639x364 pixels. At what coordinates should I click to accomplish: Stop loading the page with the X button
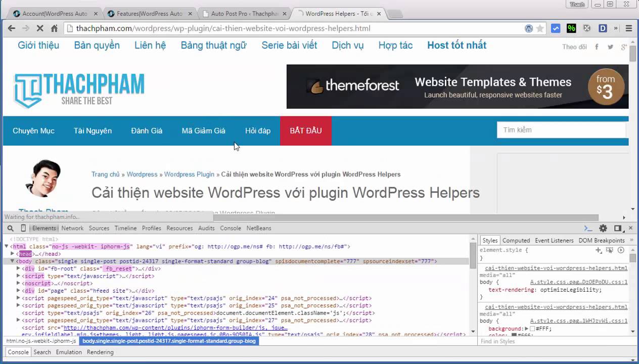(x=39, y=28)
